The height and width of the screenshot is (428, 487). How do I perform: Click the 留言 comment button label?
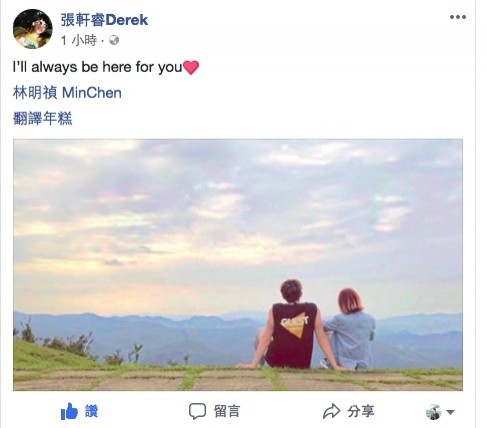click(227, 411)
